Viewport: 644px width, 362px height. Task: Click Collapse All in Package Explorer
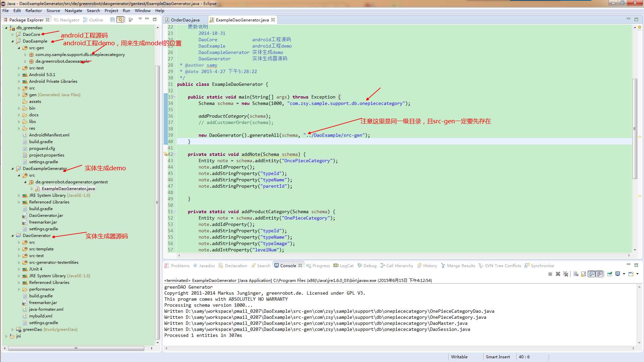point(113,20)
